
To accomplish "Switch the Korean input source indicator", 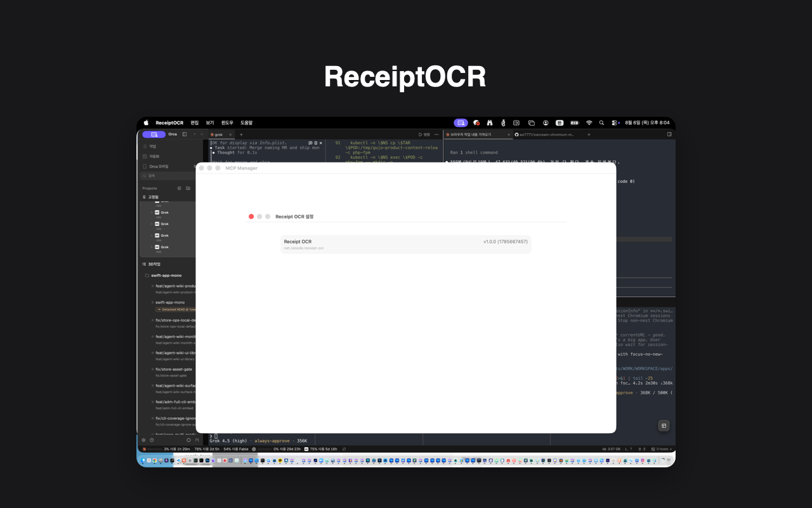I will [560, 123].
